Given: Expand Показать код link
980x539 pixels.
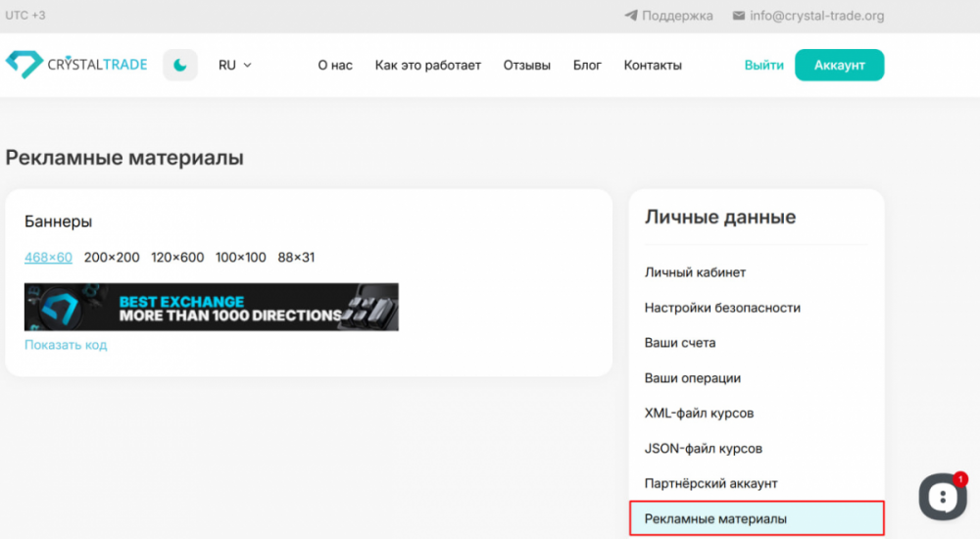Looking at the screenshot, I should point(66,345).
